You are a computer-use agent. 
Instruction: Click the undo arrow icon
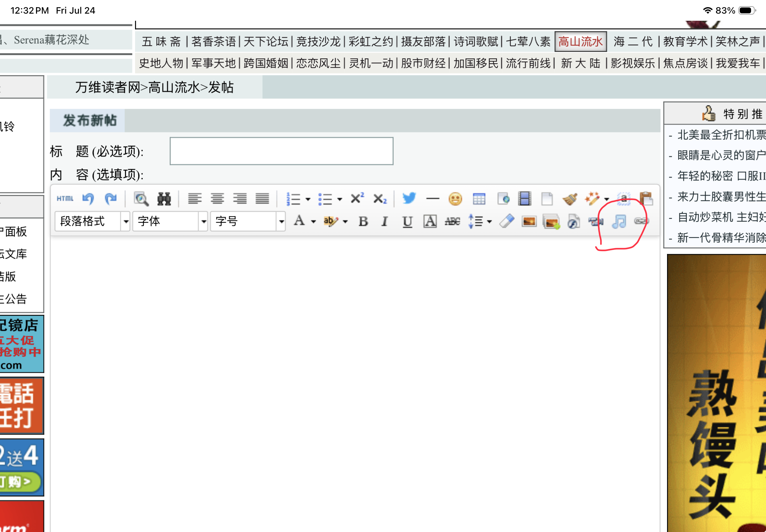pos(88,199)
